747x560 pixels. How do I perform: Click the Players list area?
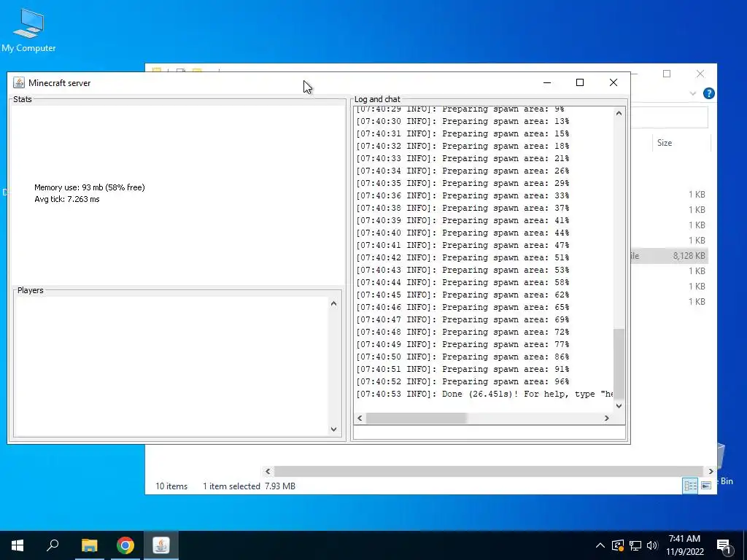[x=171, y=366]
